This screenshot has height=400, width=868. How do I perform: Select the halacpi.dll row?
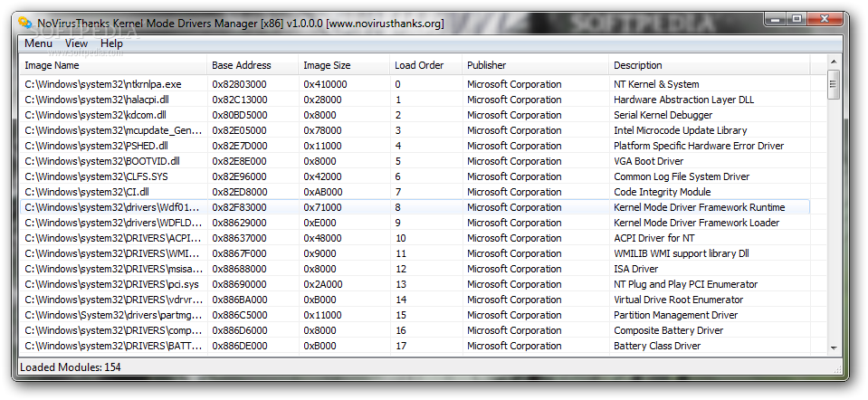(415, 100)
